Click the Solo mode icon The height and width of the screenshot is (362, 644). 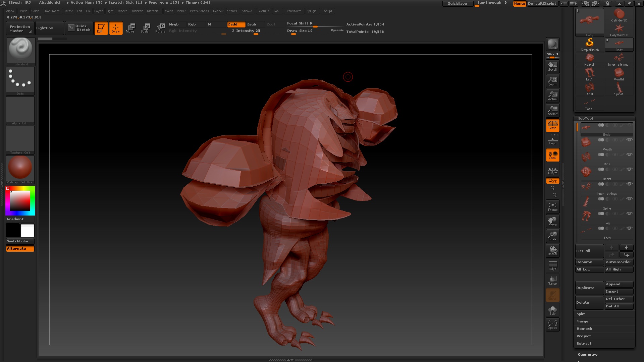pyautogui.click(x=552, y=310)
